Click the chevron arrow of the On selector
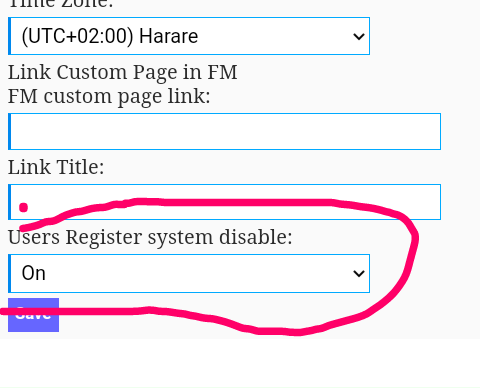Screen dimensions: 480x388 359,274
